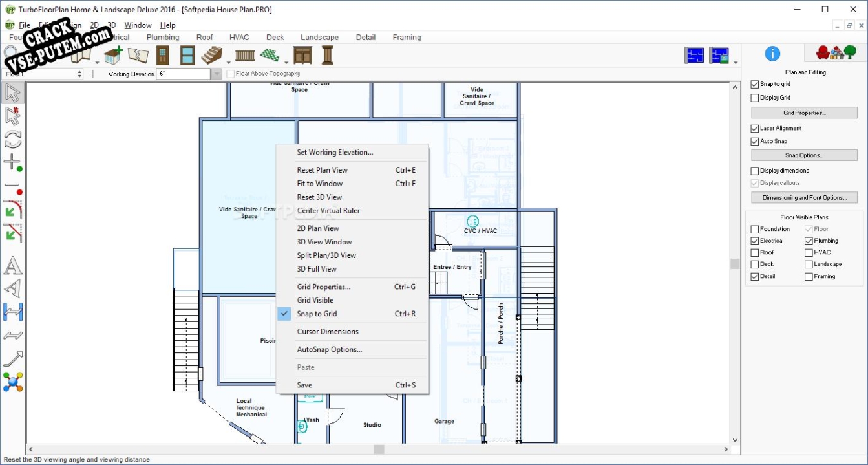Switch to the Landscape tab

[x=319, y=38]
